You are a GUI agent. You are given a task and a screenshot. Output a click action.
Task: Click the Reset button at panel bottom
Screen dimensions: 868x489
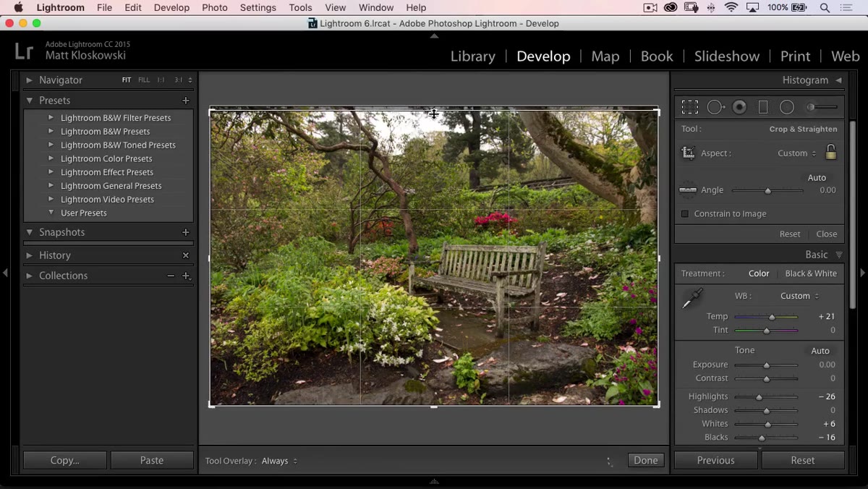[x=803, y=460]
